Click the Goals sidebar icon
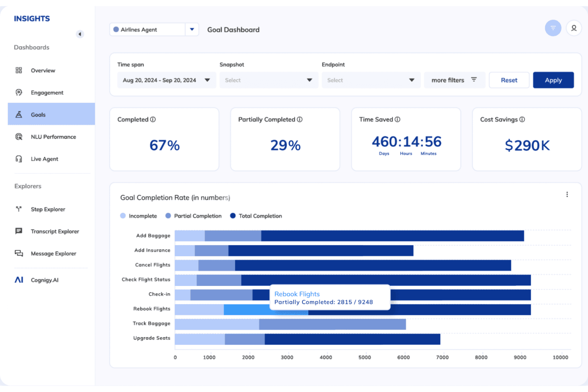 pos(19,115)
